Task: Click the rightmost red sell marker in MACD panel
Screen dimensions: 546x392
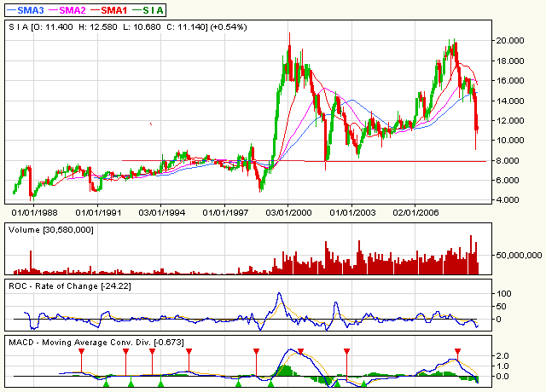Action: (x=458, y=351)
